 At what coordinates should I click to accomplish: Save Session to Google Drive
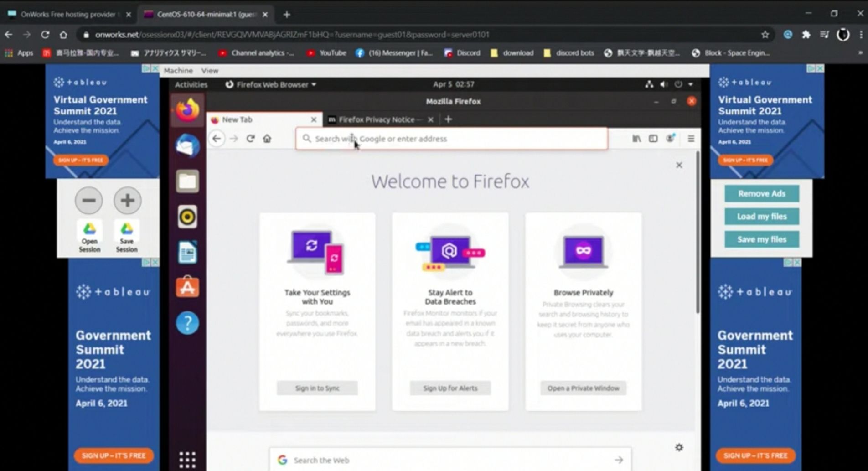(x=127, y=237)
